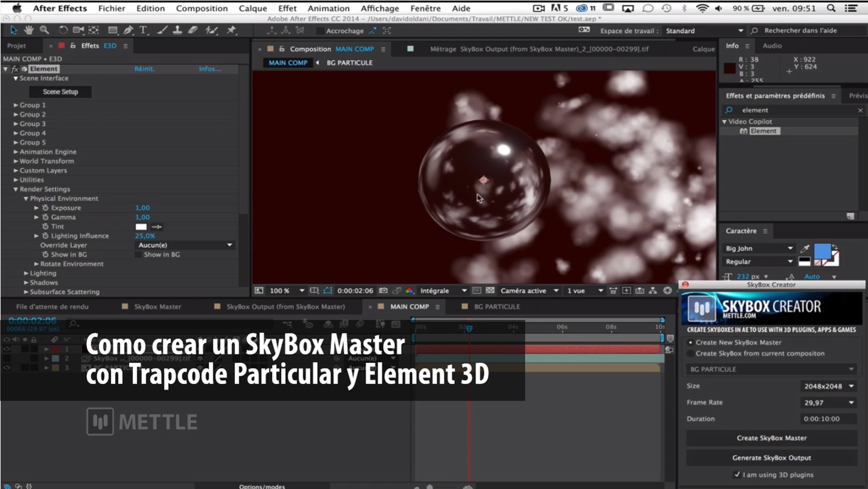Check the Show in BG checkbox
This screenshot has width=868, height=489.
(138, 254)
